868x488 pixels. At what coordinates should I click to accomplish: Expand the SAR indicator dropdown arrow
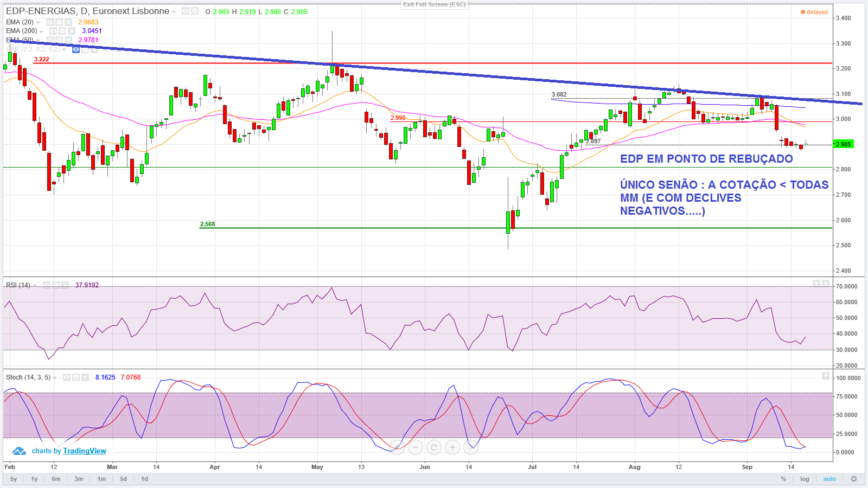64,50
